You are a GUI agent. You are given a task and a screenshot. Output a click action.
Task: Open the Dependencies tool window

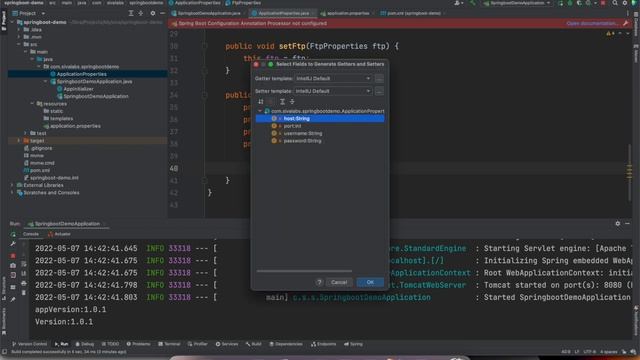pos(286,344)
